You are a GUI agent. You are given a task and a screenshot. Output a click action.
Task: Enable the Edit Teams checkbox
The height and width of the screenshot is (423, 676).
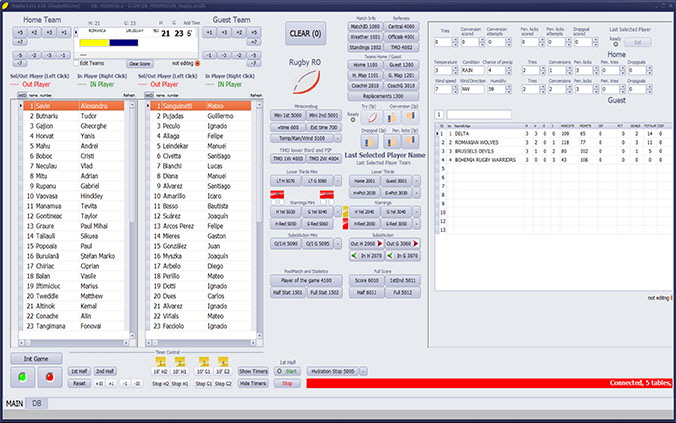tap(76, 63)
